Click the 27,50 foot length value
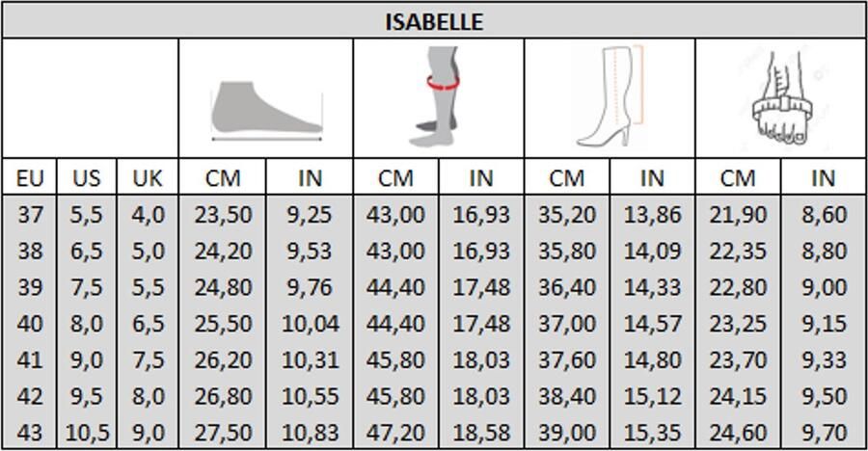868x451 pixels. pyautogui.click(x=223, y=434)
